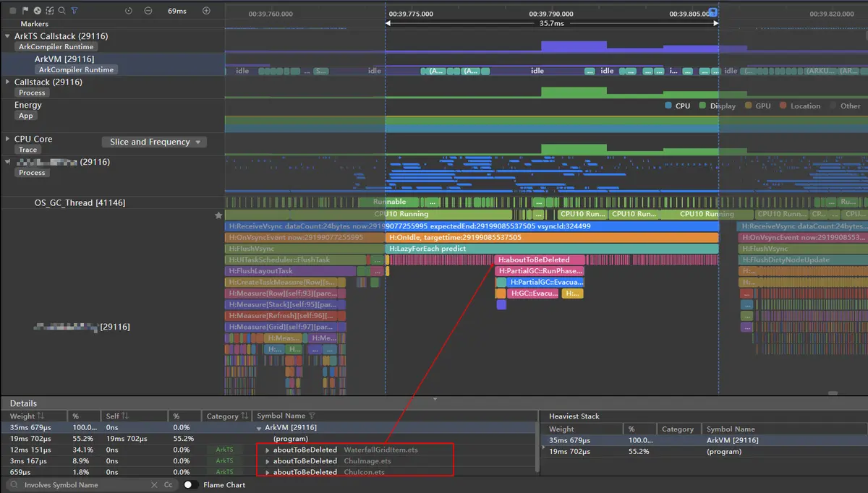The image size is (868, 493).
Task: Expand aboutToBeDeleted ChuImage.ets row
Action: click(x=268, y=460)
